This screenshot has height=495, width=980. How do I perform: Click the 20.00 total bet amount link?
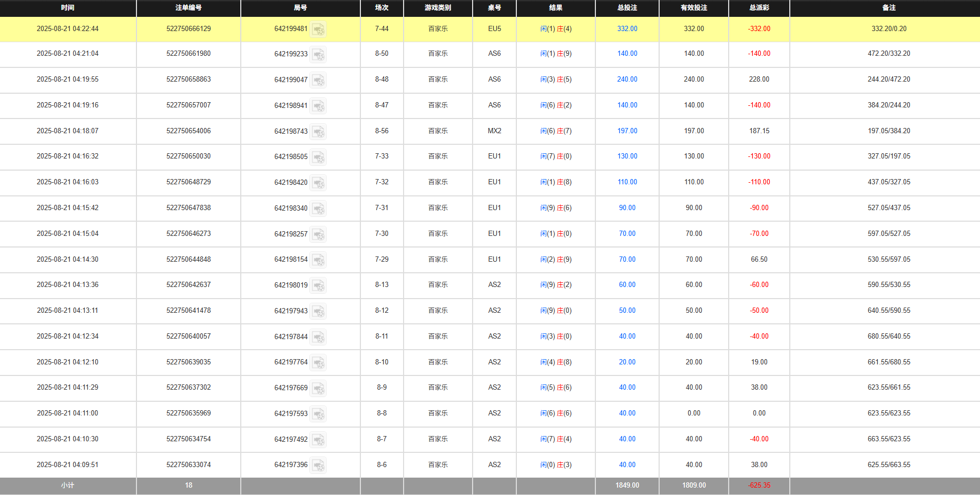point(627,362)
